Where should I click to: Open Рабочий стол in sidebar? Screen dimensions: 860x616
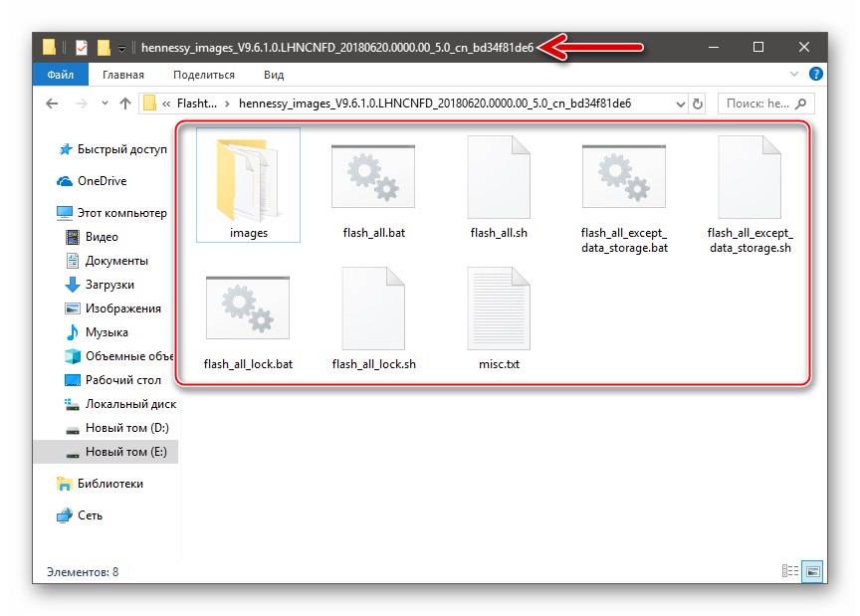(x=113, y=380)
